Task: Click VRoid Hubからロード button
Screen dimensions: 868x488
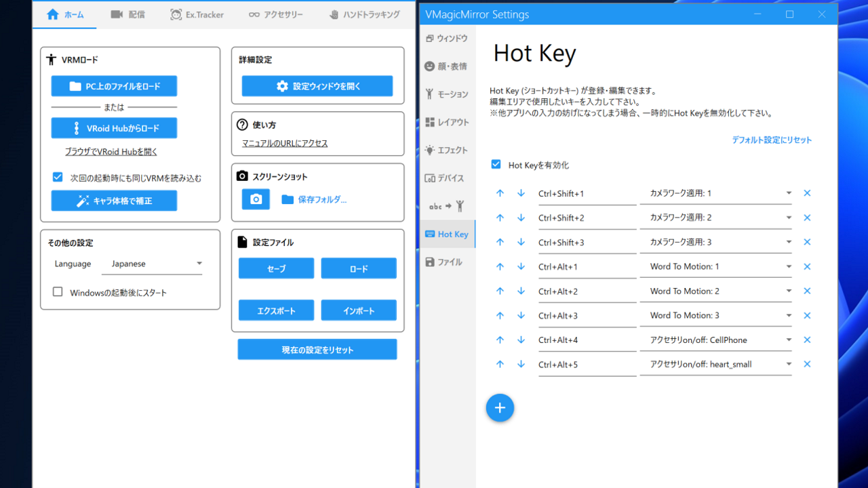Action: coord(114,128)
